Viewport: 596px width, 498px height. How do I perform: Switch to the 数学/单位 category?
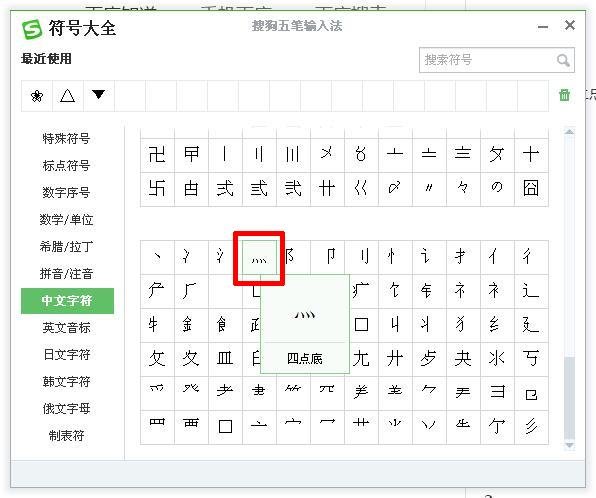[67, 220]
